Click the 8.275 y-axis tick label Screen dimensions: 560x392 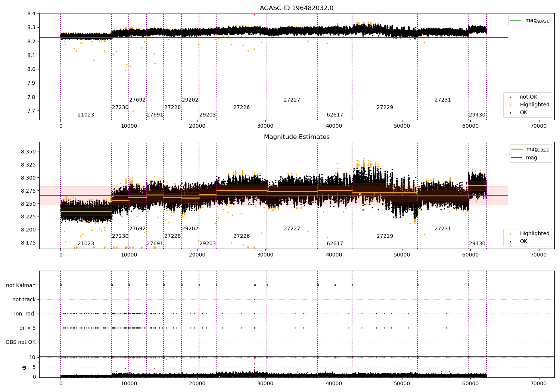(28, 191)
